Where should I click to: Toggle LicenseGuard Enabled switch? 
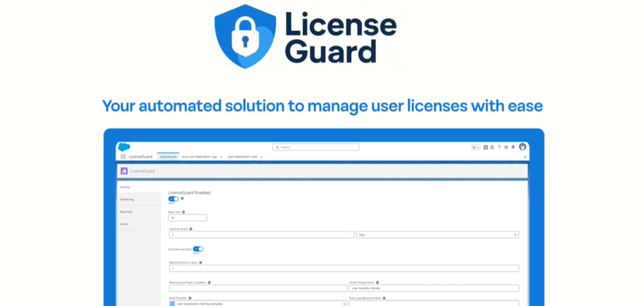pos(174,199)
